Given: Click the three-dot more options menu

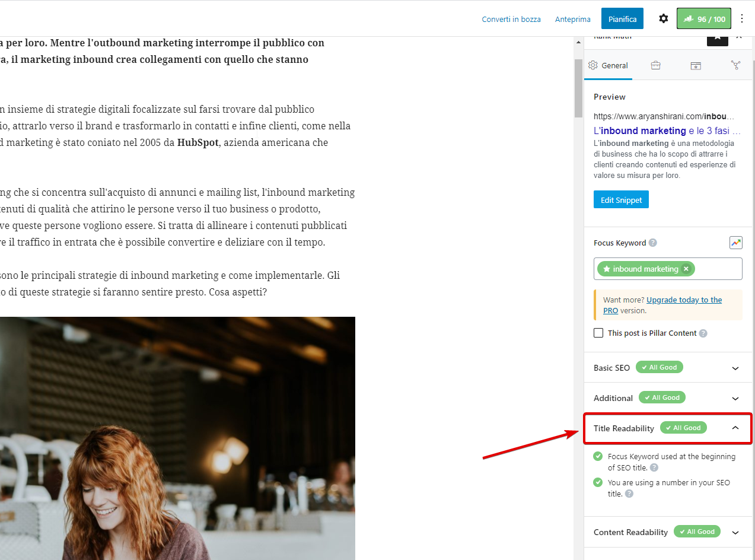Looking at the screenshot, I should tap(742, 19).
